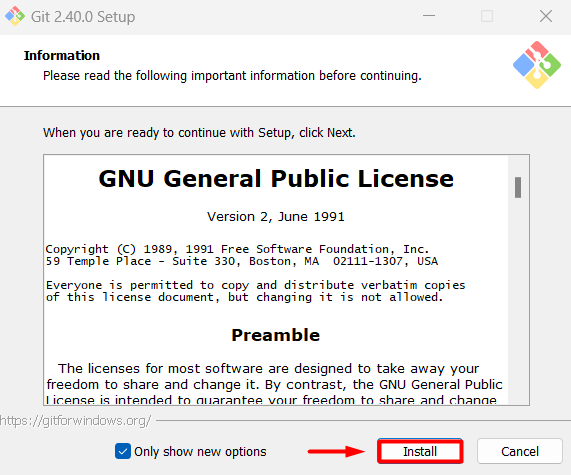Viewport: 571px width, 475px height.
Task: Minimize the Git Setup window
Action: tap(429, 16)
